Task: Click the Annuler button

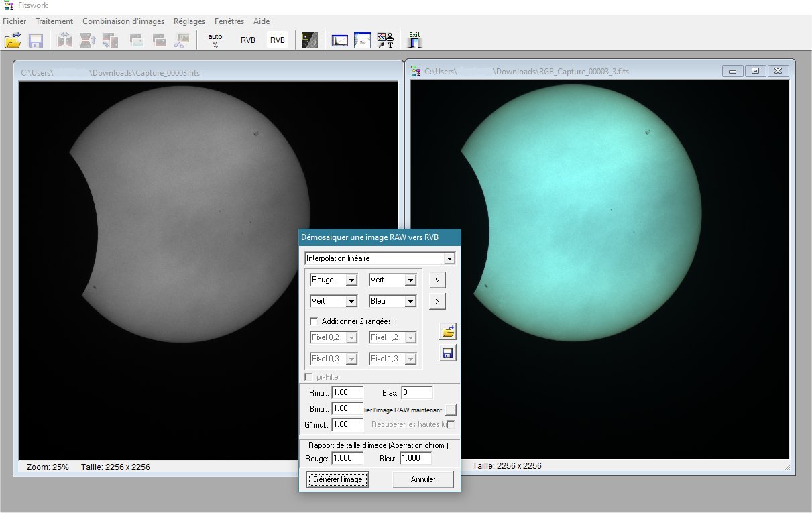Action: [x=423, y=479]
